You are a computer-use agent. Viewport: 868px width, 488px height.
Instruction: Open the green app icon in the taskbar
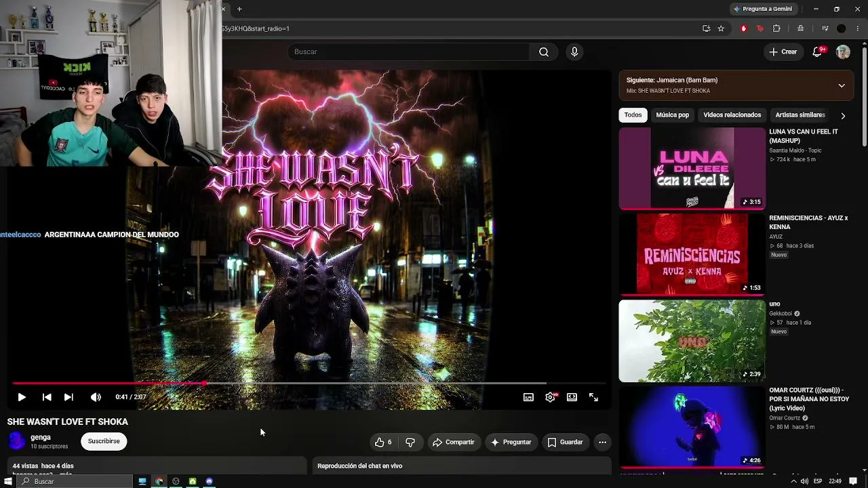(193, 481)
